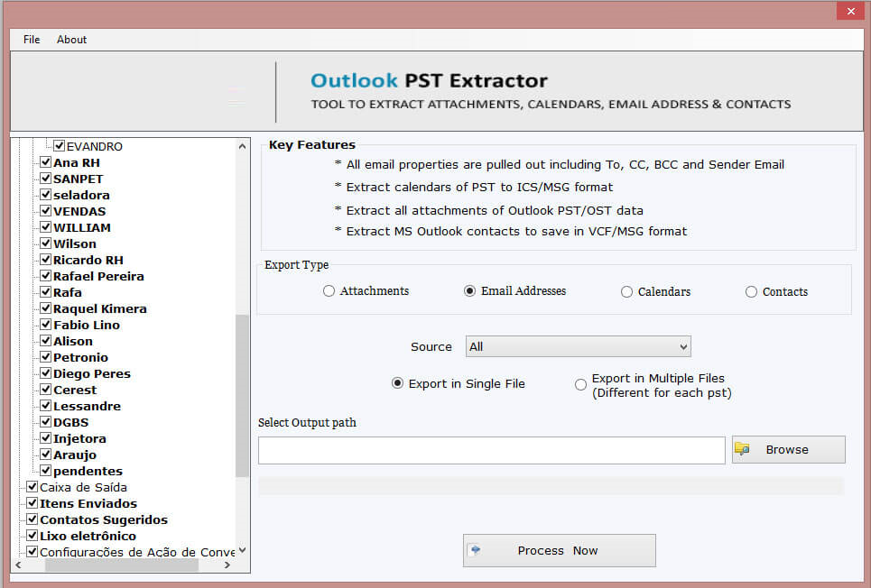Viewport: 871px width, 588px height.
Task: Uncheck the DGBS folder checkbox
Action: point(46,421)
